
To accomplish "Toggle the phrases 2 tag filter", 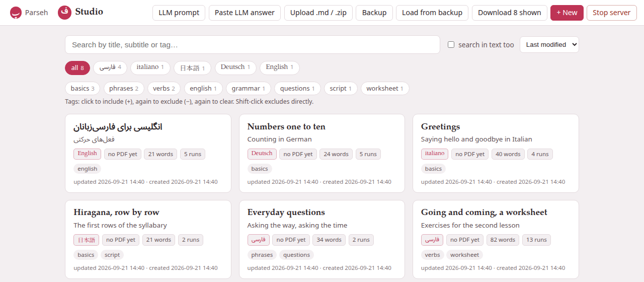I will point(124,89).
